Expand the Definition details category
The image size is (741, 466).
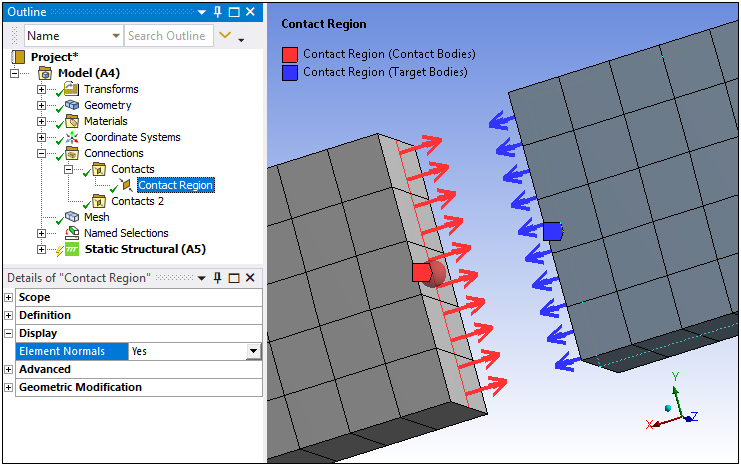(9, 315)
